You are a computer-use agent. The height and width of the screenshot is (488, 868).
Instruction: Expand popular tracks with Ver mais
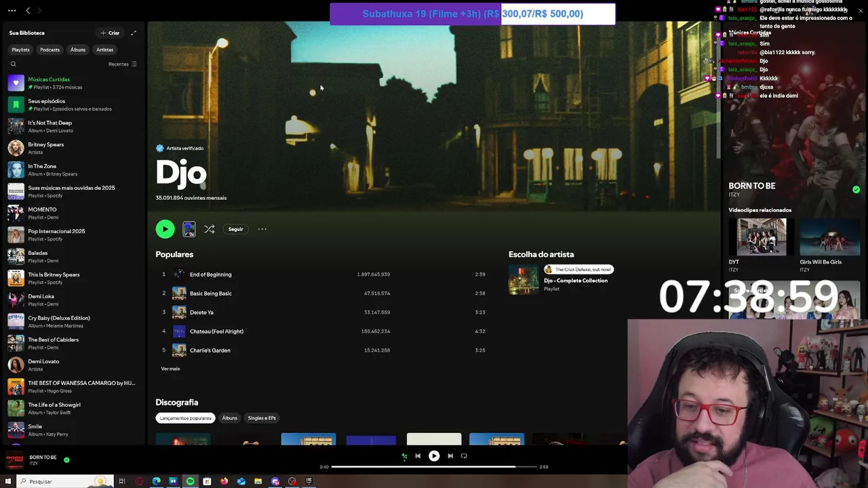pos(170,369)
